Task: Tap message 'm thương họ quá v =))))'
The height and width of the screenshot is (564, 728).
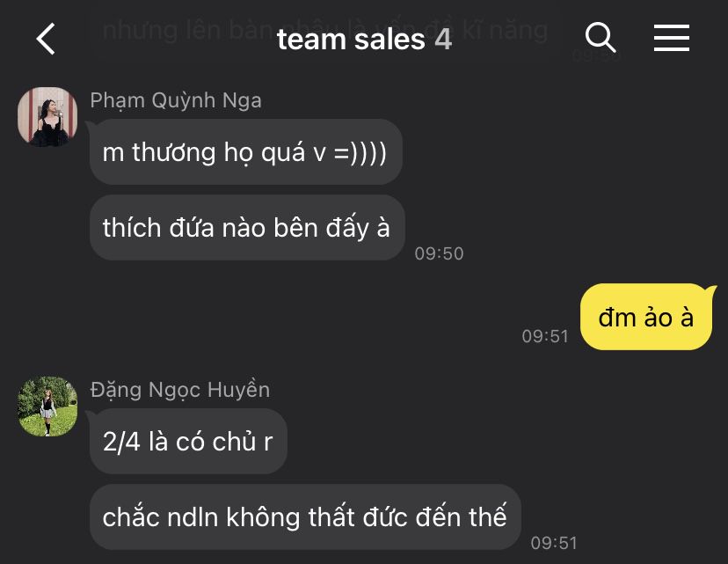Action: pos(245,152)
